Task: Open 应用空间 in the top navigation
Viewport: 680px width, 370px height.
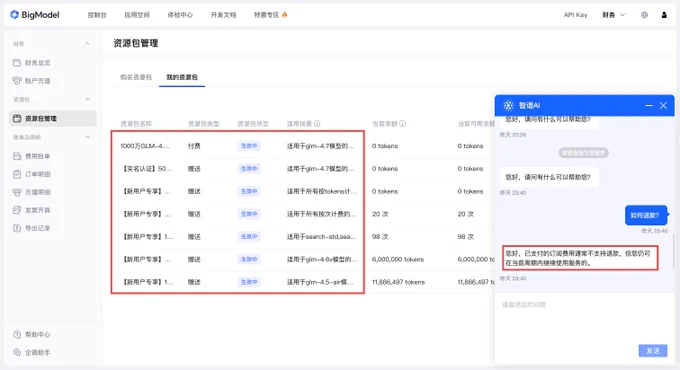Action: (x=137, y=15)
